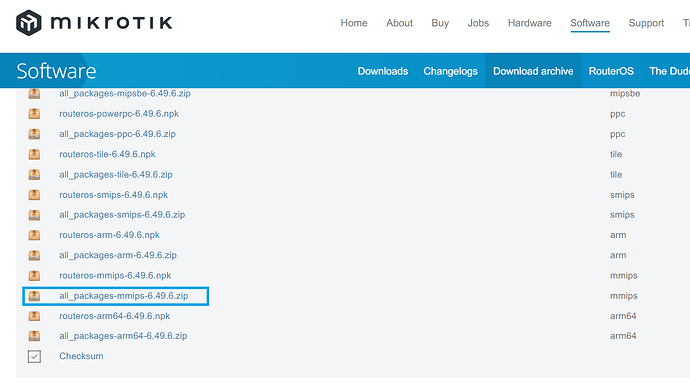This screenshot has width=690, height=384.
Task: Download all_packages-mmips-6.49.6.zip
Action: click(124, 296)
